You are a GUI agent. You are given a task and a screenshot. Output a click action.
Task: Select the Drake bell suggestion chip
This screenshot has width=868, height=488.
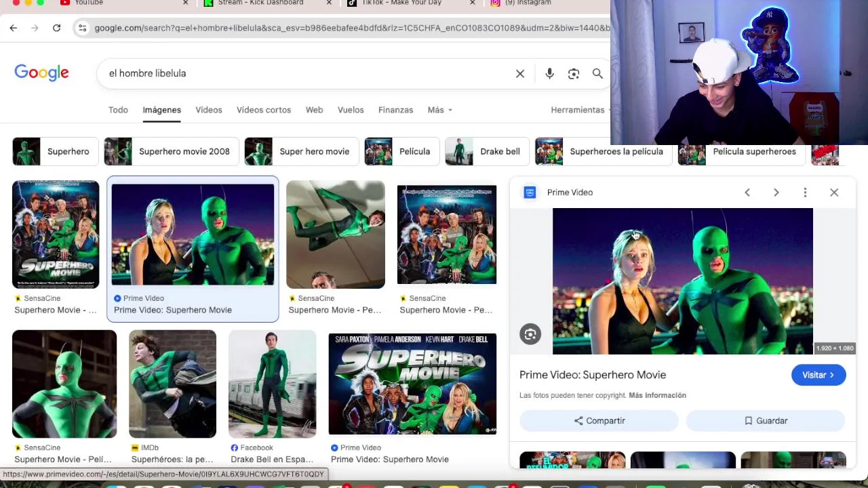pyautogui.click(x=487, y=152)
